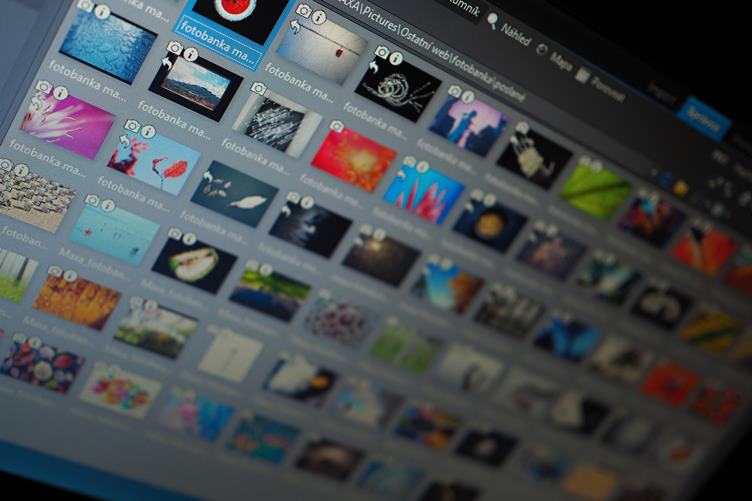Click 'fotobanka ma...' label under snowy wire photo

[297, 82]
